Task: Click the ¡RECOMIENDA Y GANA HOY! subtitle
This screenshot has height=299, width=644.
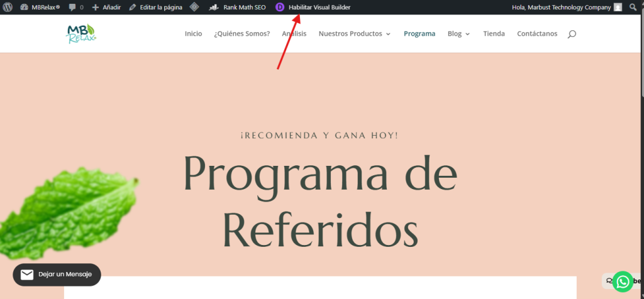Action: (319, 135)
